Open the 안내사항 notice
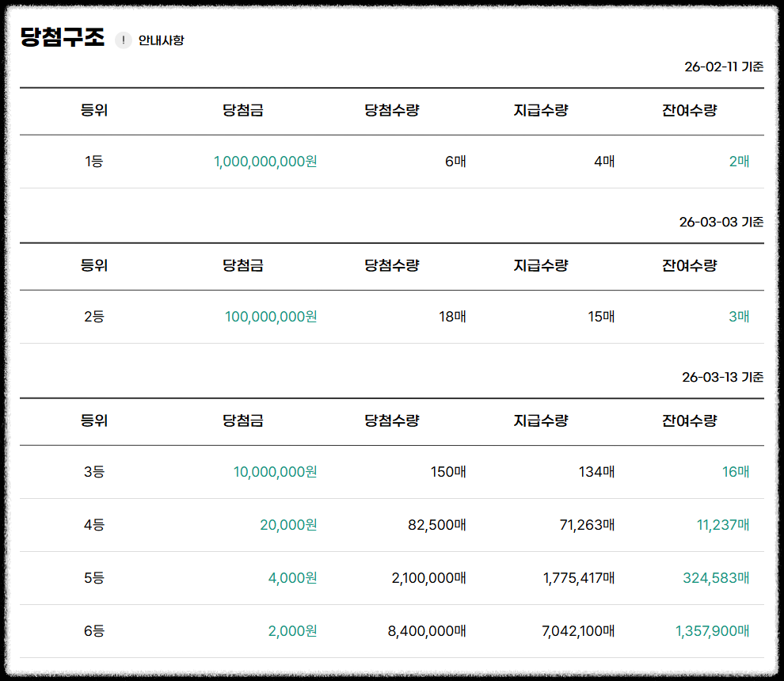The image size is (784, 681). [162, 40]
